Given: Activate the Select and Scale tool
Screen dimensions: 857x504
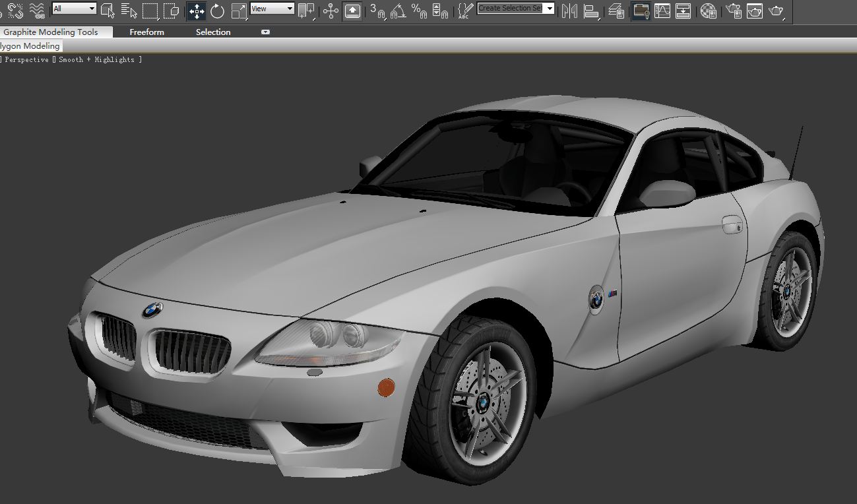Looking at the screenshot, I should (239, 10).
